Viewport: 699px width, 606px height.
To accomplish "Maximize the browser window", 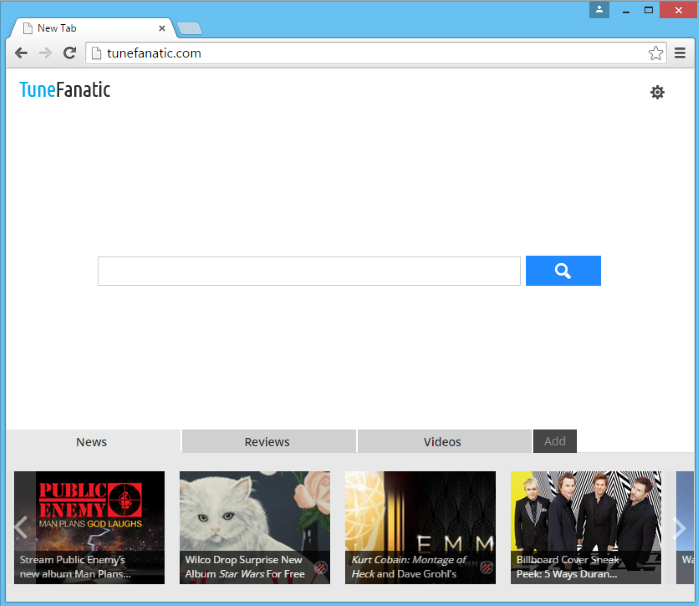I will click(648, 10).
